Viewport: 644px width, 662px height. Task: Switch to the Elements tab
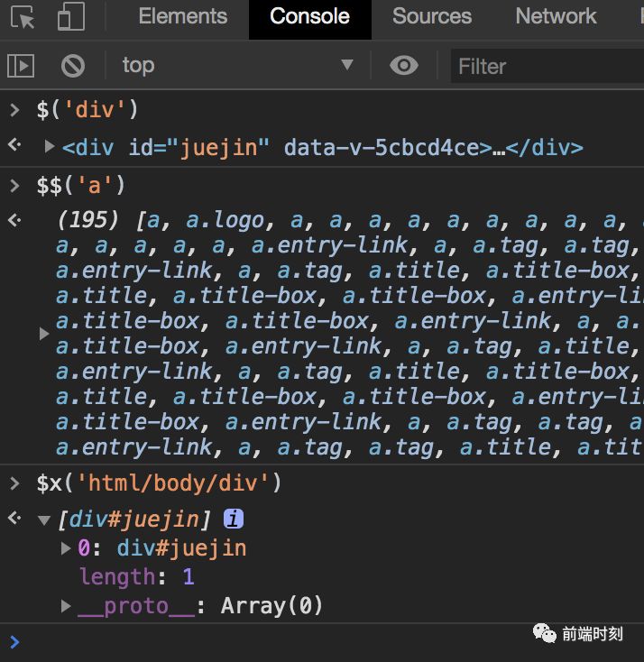183,16
